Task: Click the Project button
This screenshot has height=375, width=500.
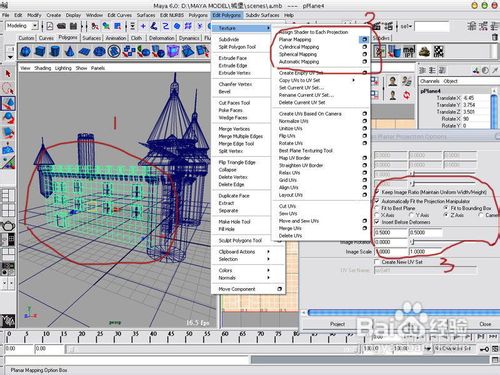Action: pyautogui.click(x=337, y=324)
